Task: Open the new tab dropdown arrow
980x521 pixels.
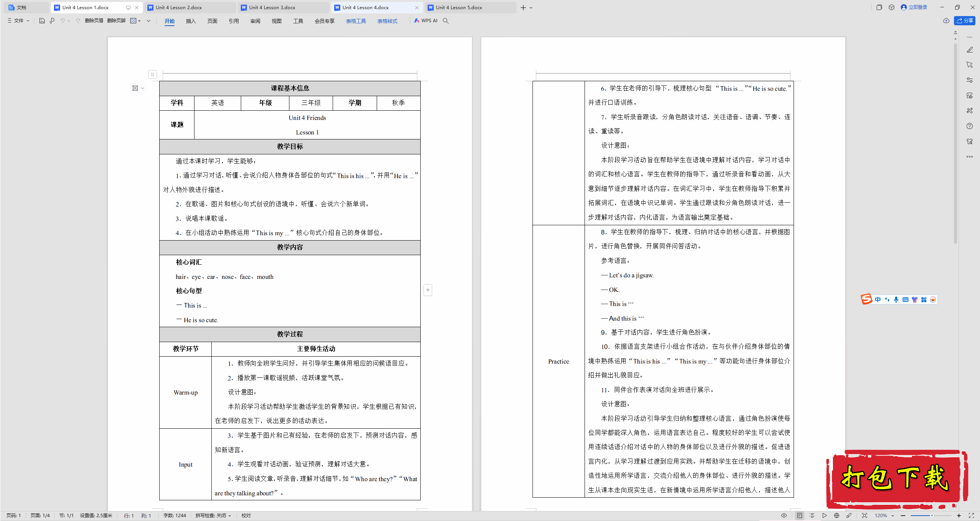Action: point(531,7)
